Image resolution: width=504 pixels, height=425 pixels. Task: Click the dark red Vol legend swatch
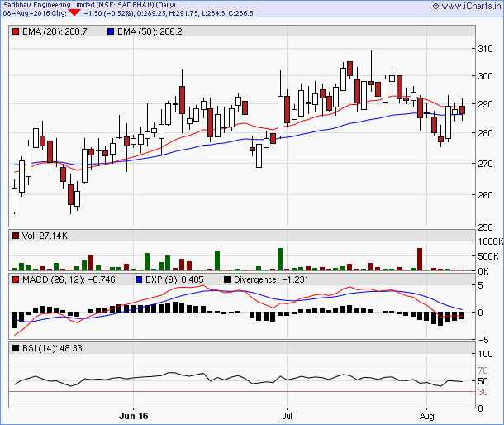point(16,236)
